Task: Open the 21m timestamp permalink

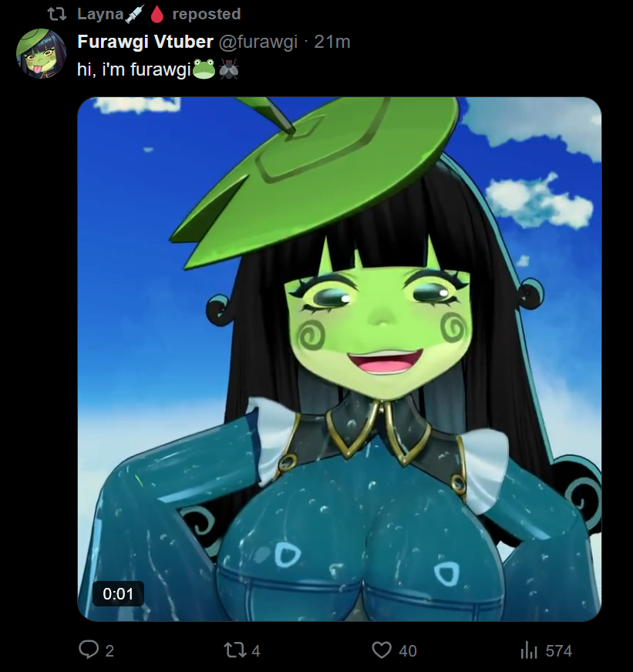Action: pos(332,42)
